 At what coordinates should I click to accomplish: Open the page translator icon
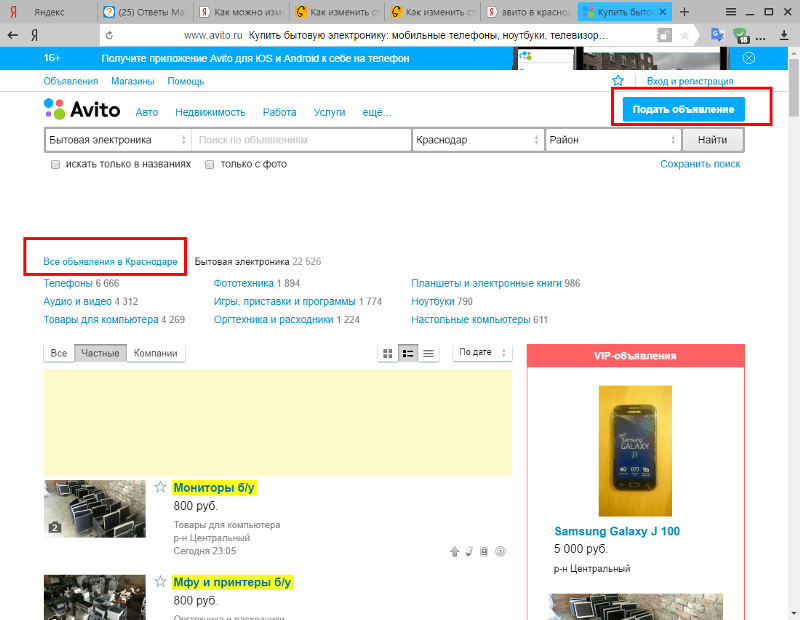click(718, 35)
